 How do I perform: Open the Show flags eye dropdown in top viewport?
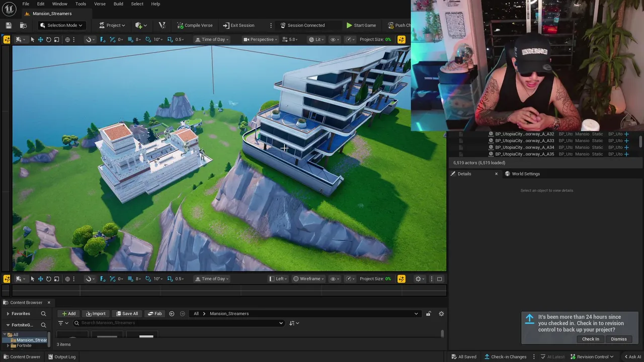tap(334, 39)
